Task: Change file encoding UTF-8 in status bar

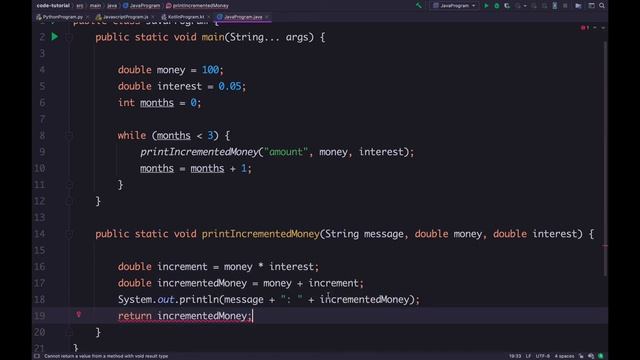Action: (543, 356)
